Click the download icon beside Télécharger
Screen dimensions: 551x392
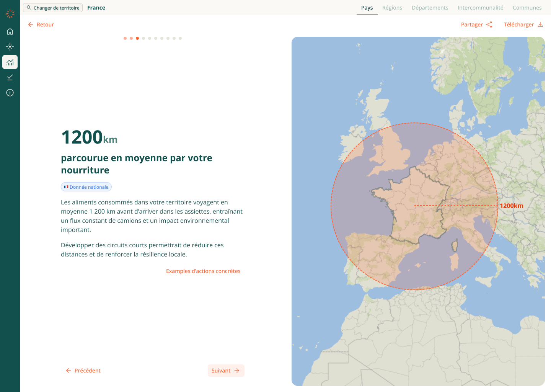540,24
